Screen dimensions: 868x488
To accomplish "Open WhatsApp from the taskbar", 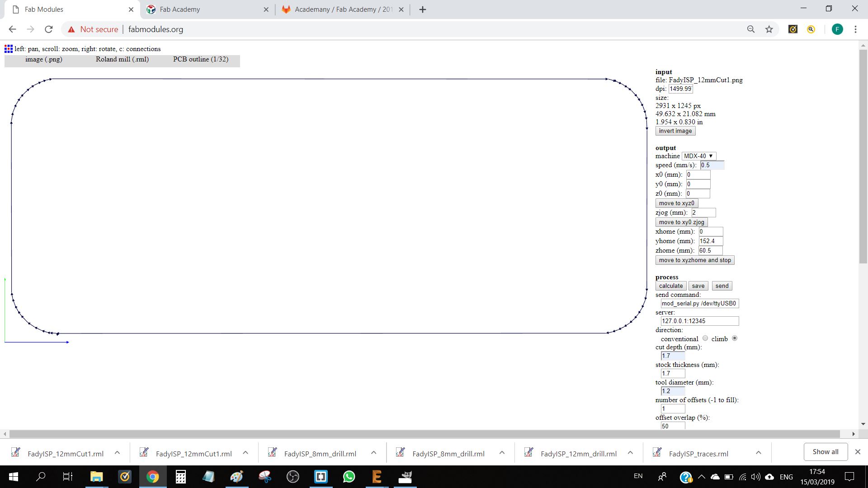I will 349,477.
